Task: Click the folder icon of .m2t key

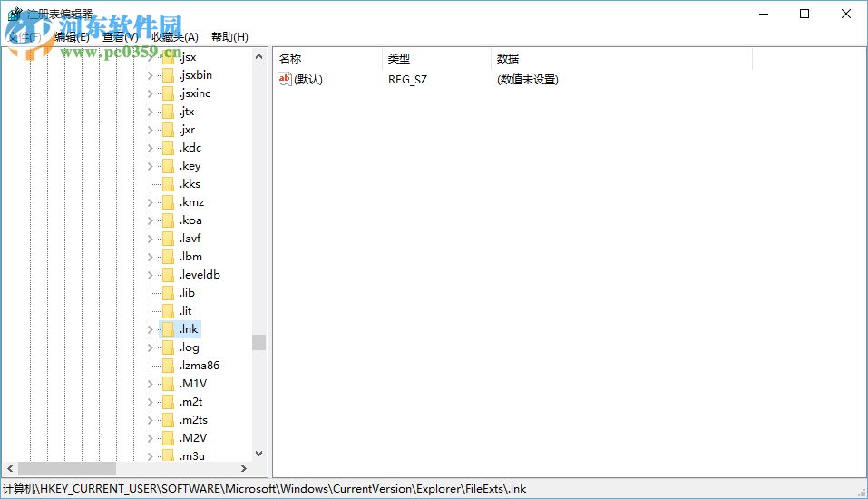Action: pyautogui.click(x=169, y=402)
